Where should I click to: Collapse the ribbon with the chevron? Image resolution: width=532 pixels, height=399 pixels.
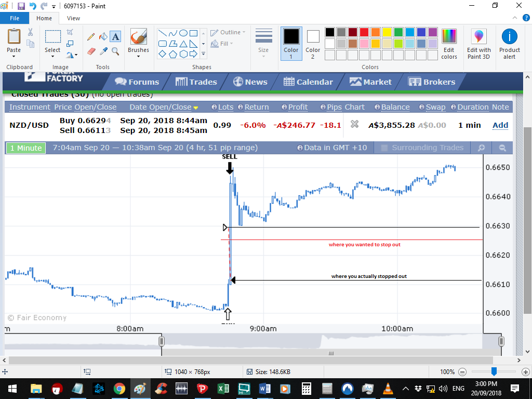pyautogui.click(x=515, y=18)
